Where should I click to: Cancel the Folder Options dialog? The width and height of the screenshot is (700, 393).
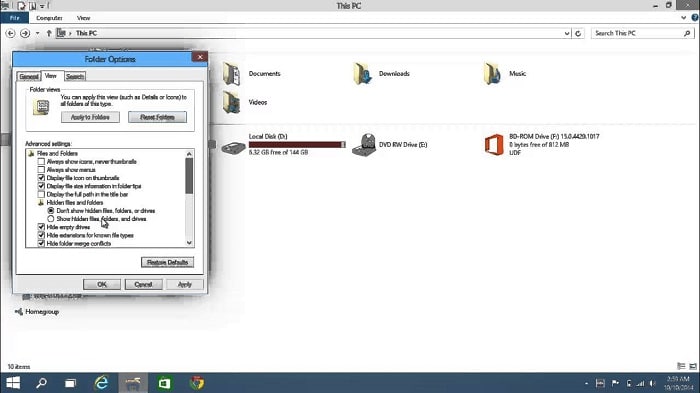click(143, 284)
